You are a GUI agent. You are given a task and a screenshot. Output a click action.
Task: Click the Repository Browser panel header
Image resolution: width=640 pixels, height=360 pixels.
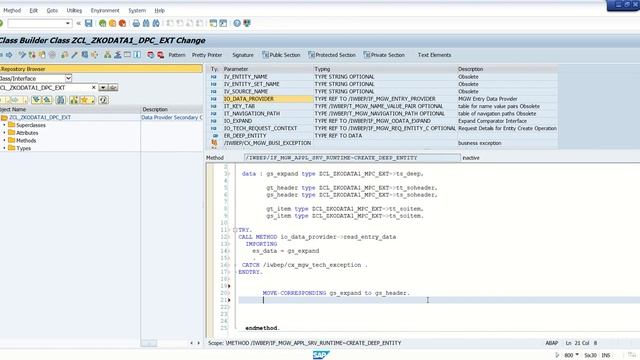pyautogui.click(x=101, y=69)
